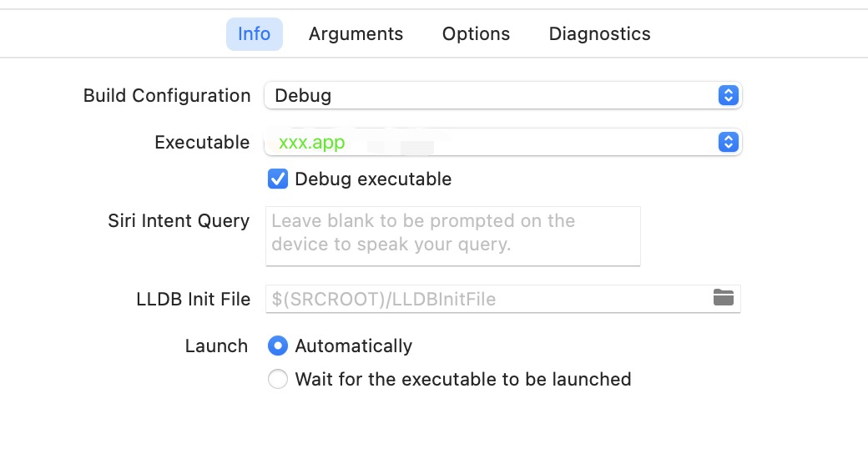Switch to the Info tab
Viewport: 868px width, 449px height.
254,34
